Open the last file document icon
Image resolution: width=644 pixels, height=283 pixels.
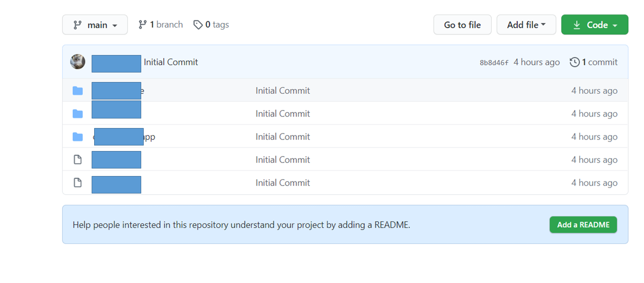pyautogui.click(x=78, y=182)
